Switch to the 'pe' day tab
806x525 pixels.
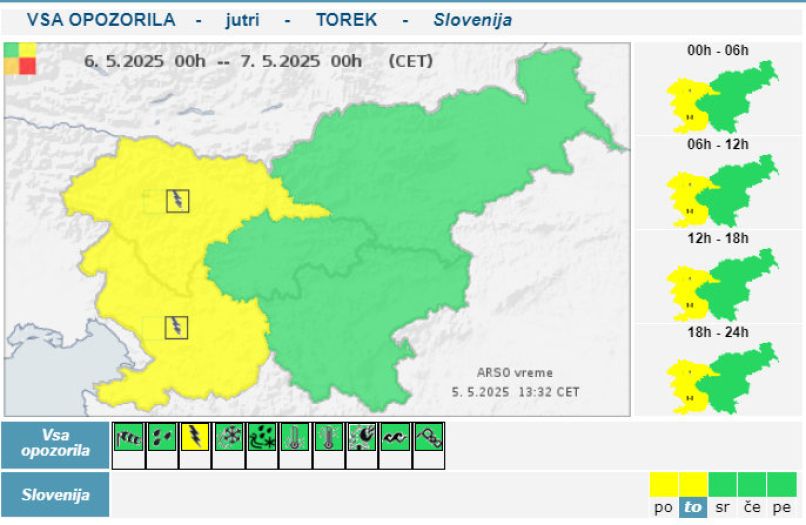pyautogui.click(x=781, y=508)
